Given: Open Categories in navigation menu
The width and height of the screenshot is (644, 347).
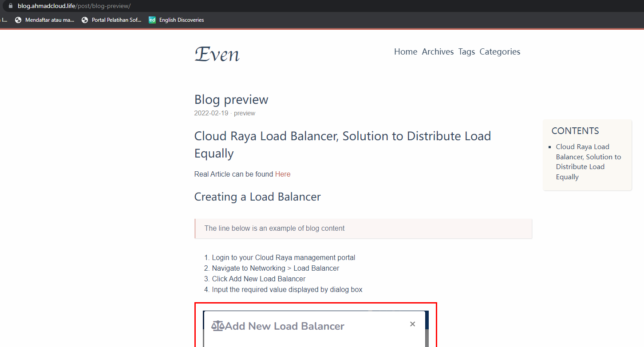Looking at the screenshot, I should coord(500,51).
